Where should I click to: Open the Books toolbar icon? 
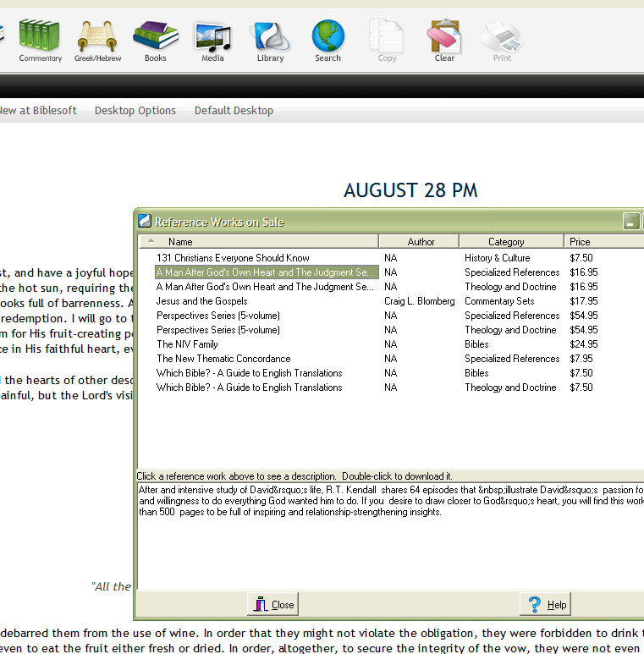(x=155, y=38)
